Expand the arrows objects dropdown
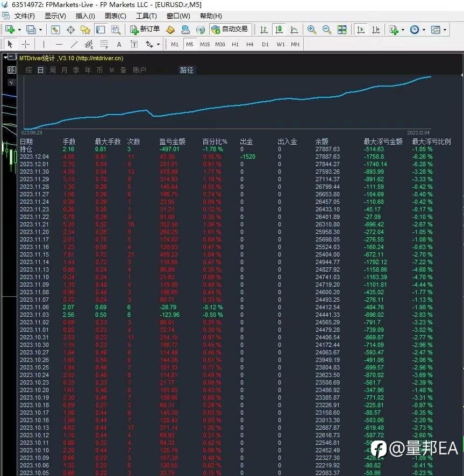The height and width of the screenshot is (476, 464). (158, 45)
